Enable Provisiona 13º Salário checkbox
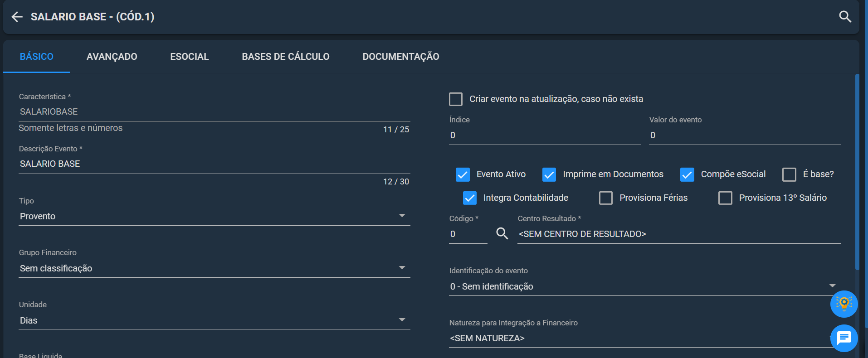This screenshot has height=358, width=868. click(x=725, y=198)
